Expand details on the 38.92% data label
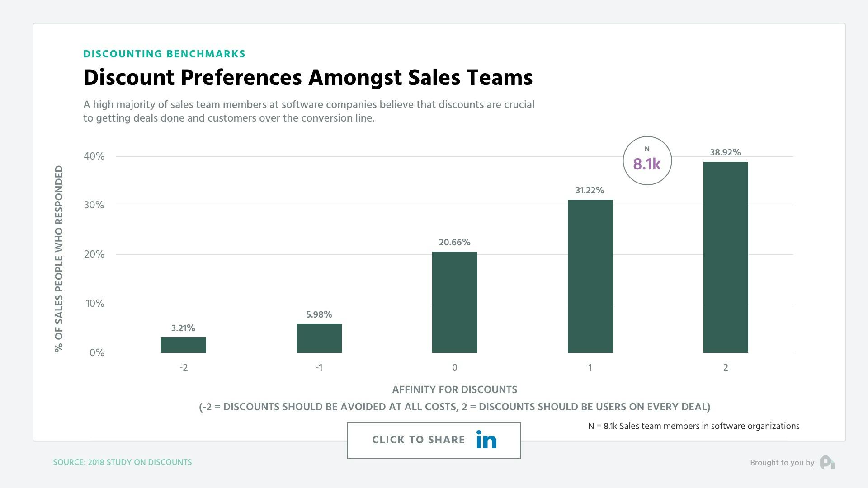This screenshot has height=488, width=868. 725,152
